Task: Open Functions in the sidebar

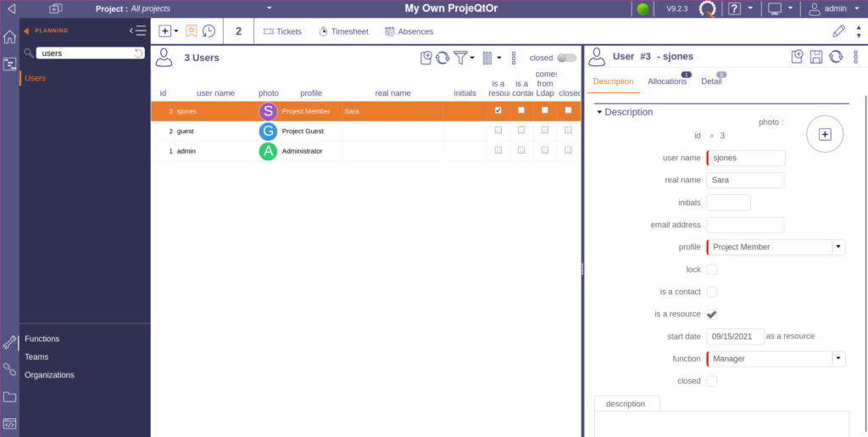Action: (x=42, y=339)
